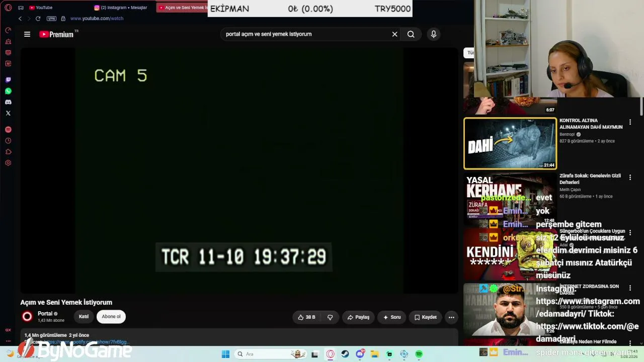Open the Bentropi channel link

567,135
